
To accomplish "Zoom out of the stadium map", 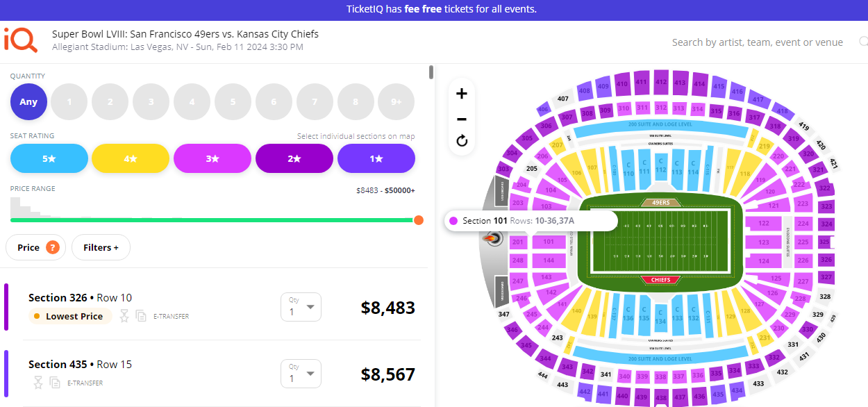I will point(462,119).
